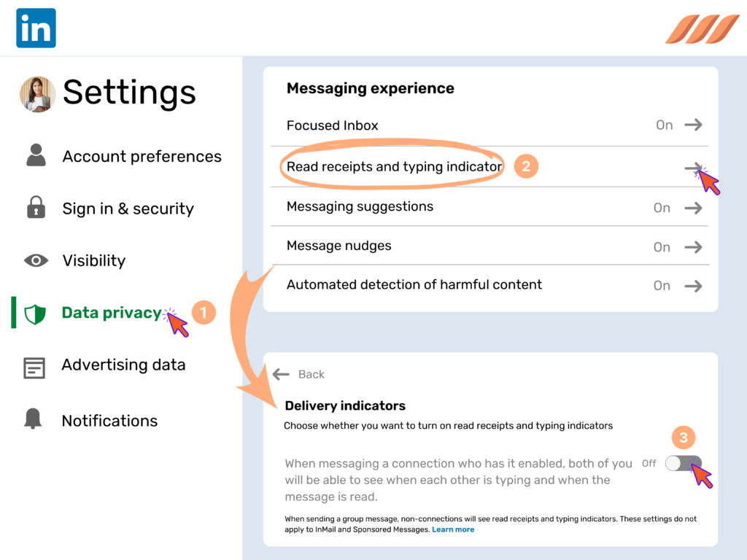
Task: Click the LinkedIn logo
Action: click(x=35, y=27)
